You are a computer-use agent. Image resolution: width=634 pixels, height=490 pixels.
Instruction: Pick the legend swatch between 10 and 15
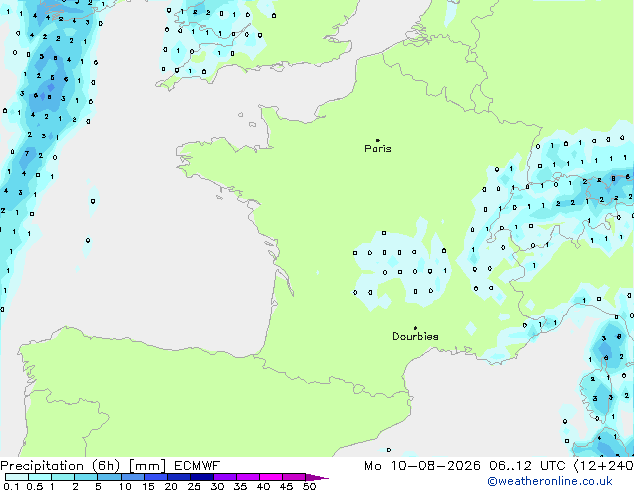pos(133,477)
